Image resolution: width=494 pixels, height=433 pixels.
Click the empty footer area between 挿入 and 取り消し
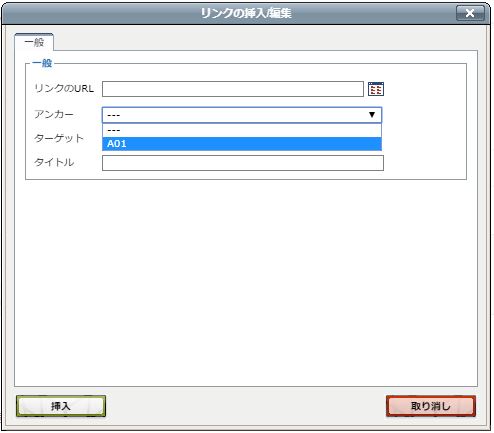pos(246,406)
